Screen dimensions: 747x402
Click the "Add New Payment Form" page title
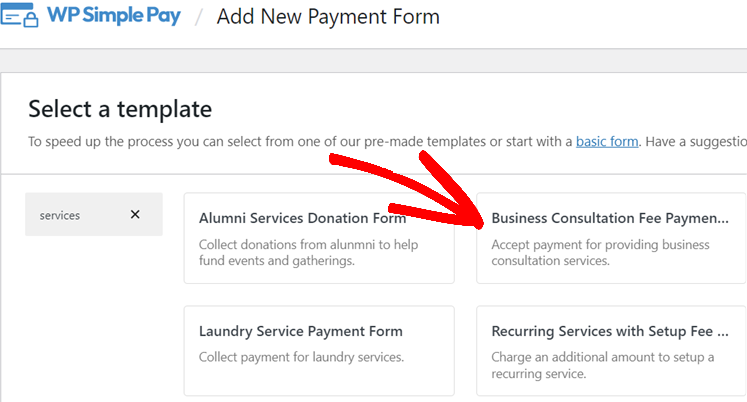[328, 17]
